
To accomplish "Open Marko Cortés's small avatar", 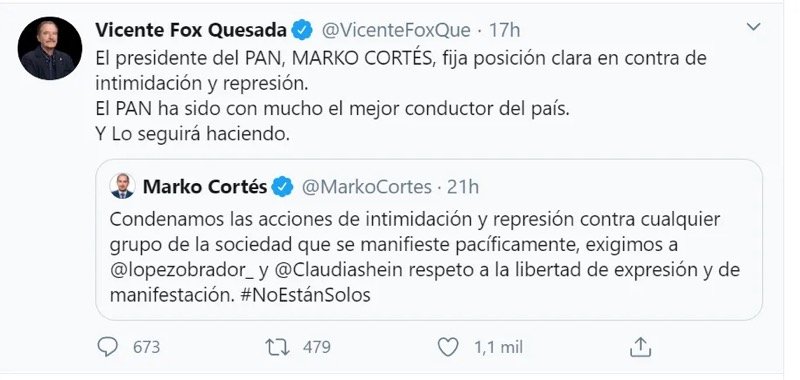I will point(122,186).
